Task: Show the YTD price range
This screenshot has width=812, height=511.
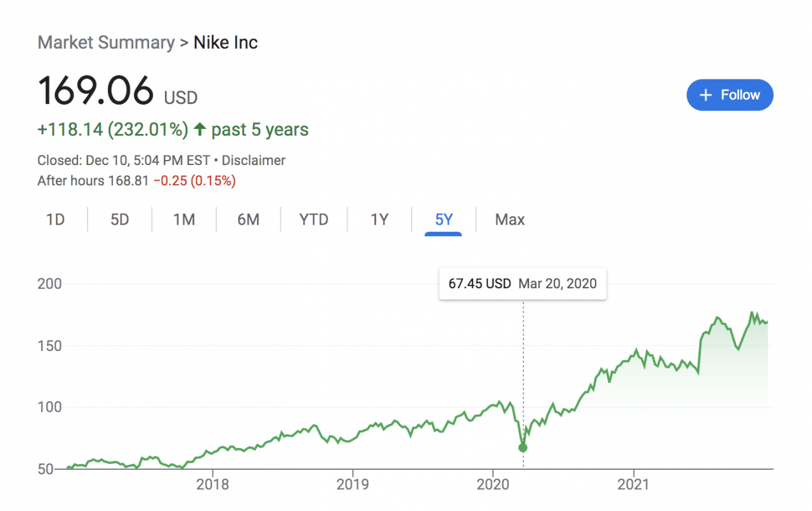Action: 314,220
